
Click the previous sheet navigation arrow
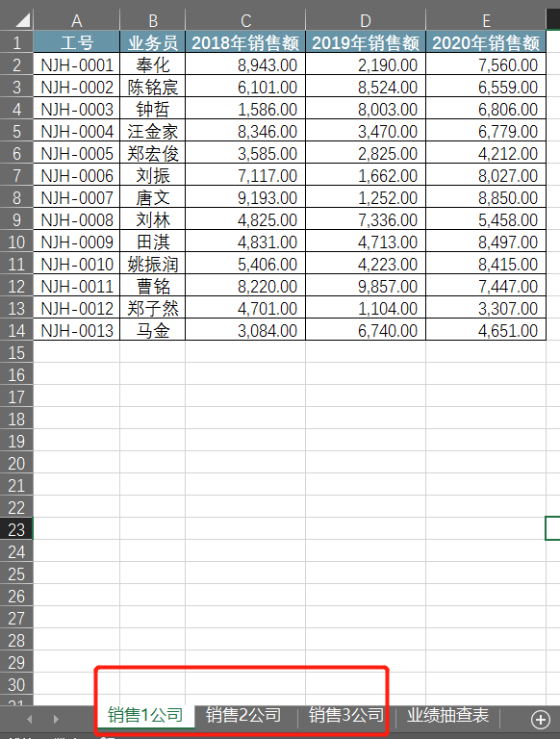tap(30, 719)
